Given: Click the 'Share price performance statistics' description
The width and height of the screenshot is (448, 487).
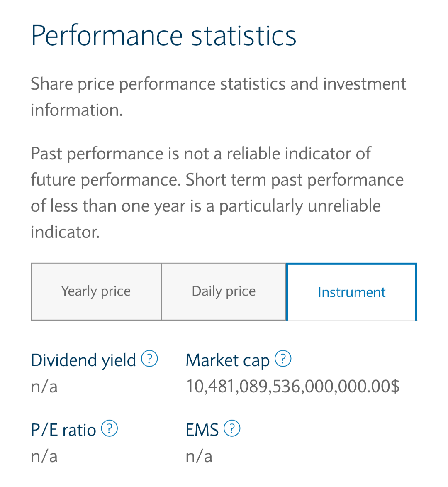Looking at the screenshot, I should click(x=218, y=97).
